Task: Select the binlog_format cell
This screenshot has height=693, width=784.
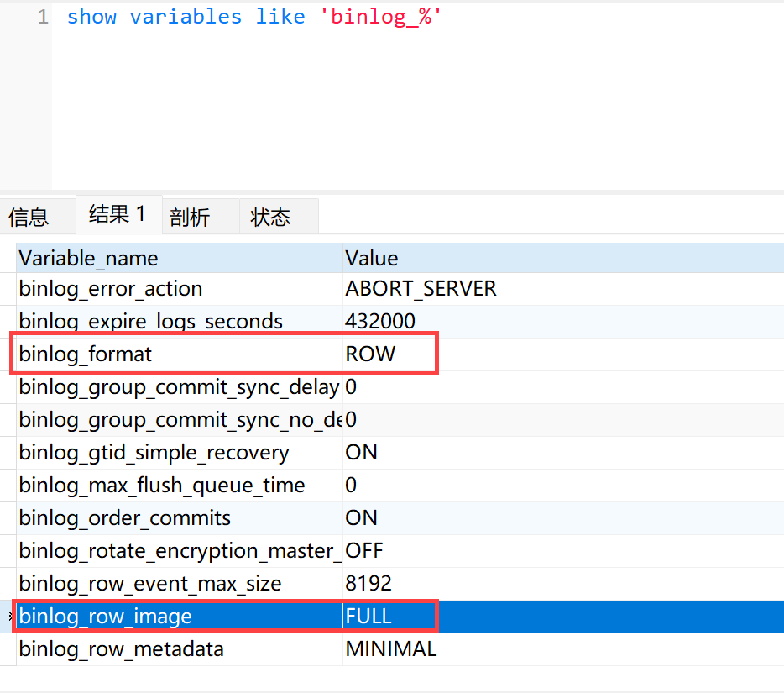Action: (180, 354)
